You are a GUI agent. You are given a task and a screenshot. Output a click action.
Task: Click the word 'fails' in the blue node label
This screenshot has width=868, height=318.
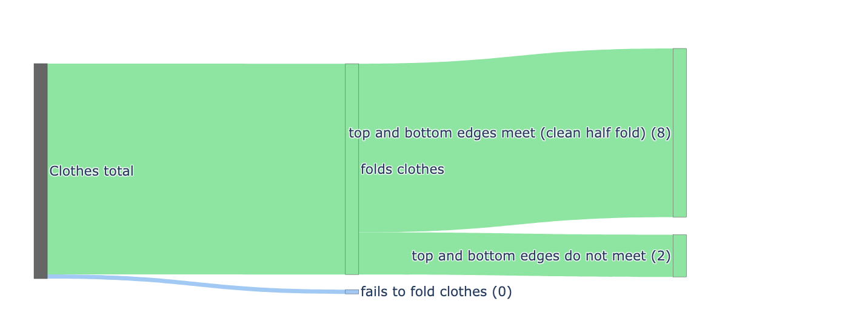click(x=373, y=292)
